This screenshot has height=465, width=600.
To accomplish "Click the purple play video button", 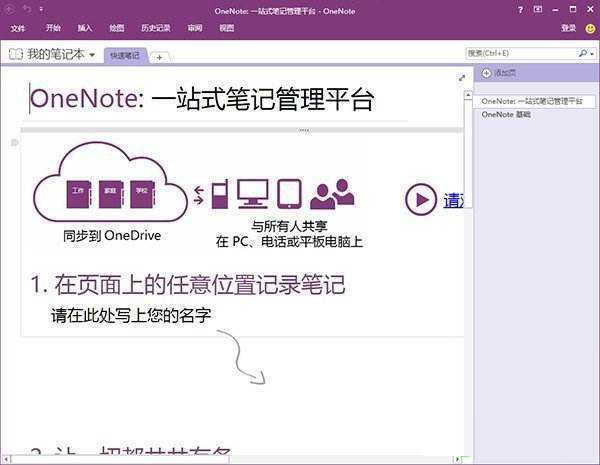I will click(x=421, y=199).
